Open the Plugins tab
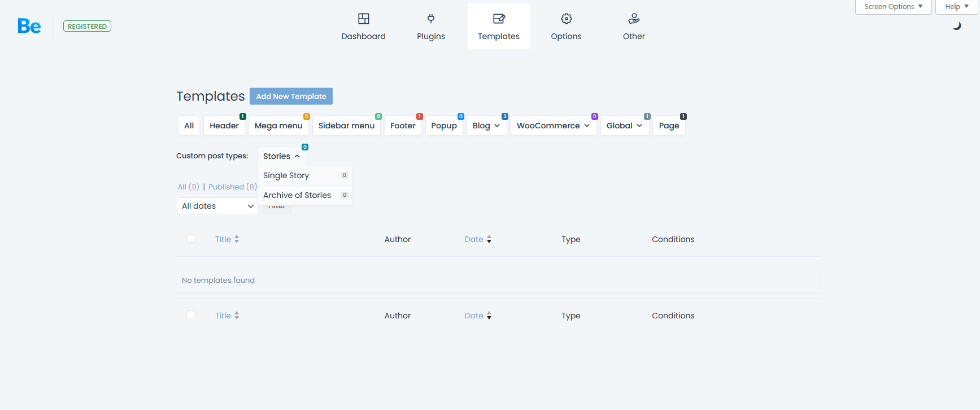 tap(431, 26)
